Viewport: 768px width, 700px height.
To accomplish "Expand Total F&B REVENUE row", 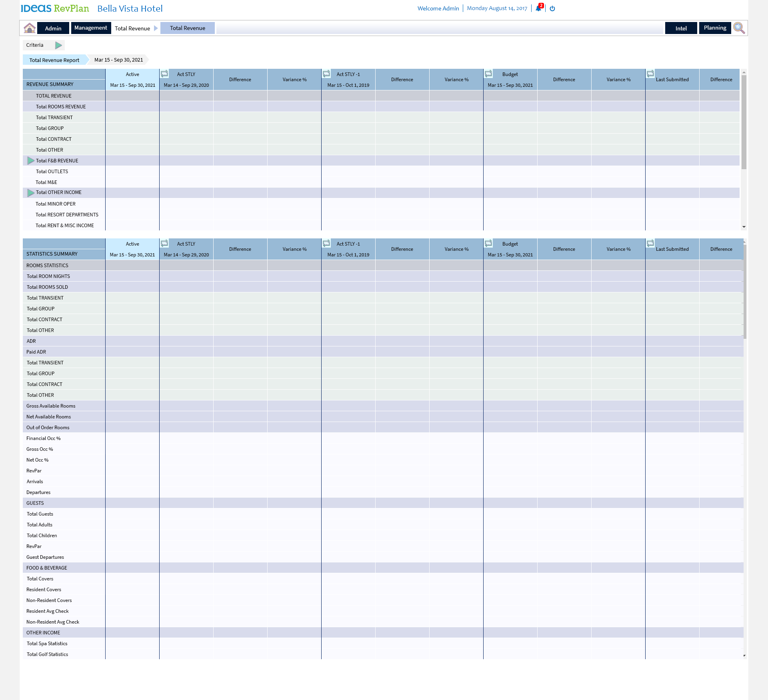I will coord(30,161).
